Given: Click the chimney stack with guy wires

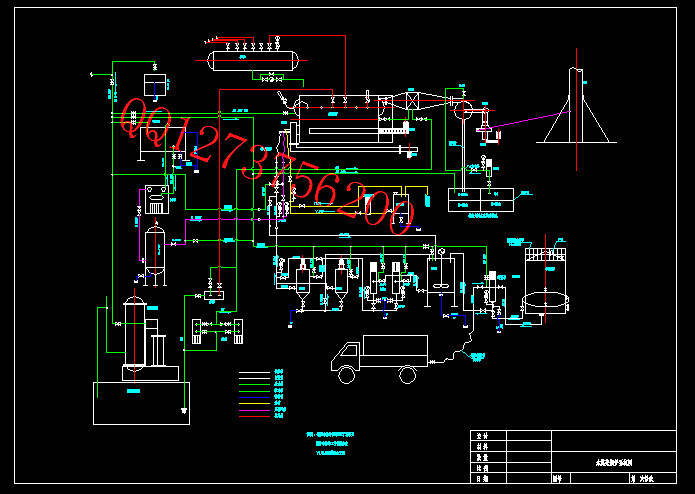Looking at the screenshot, I should tap(576, 105).
